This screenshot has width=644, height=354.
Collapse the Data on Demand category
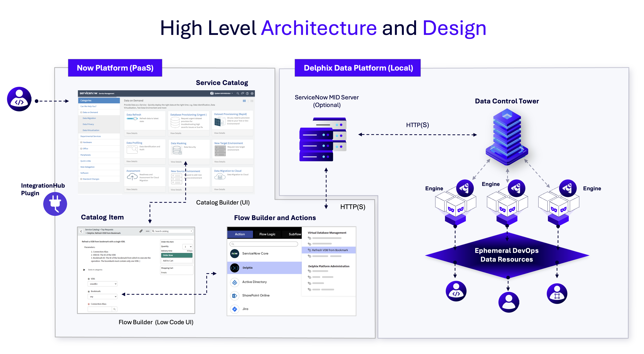pyautogui.click(x=81, y=112)
